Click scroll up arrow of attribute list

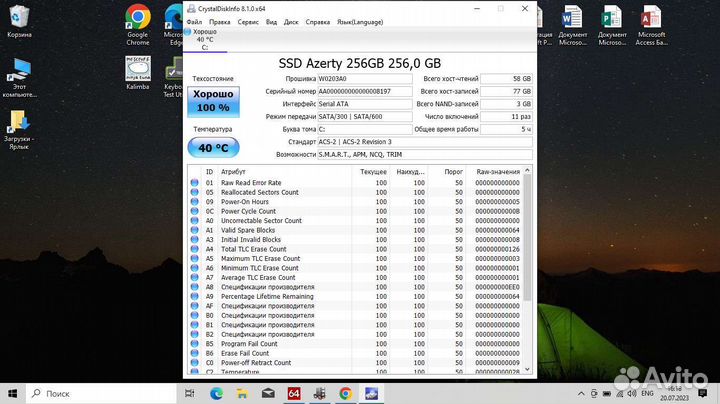pos(527,170)
